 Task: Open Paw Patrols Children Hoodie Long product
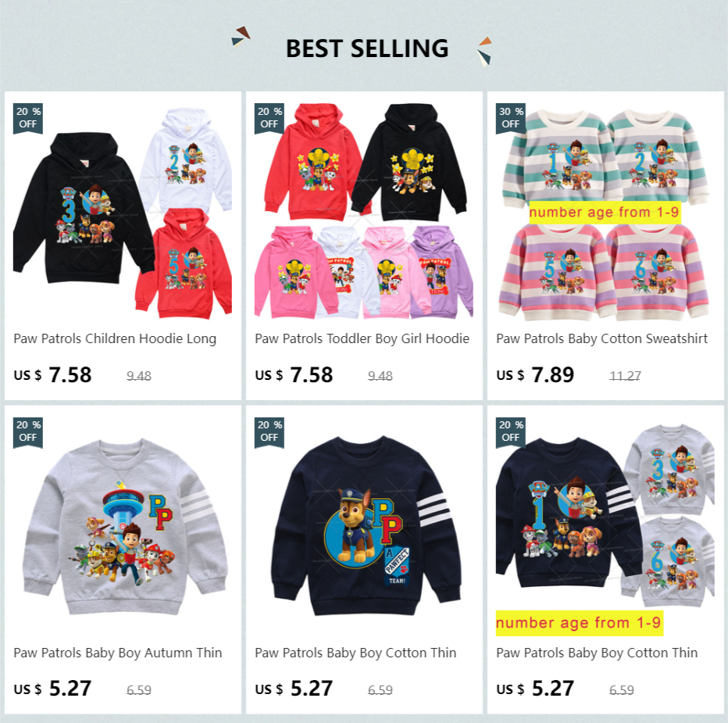point(115,338)
